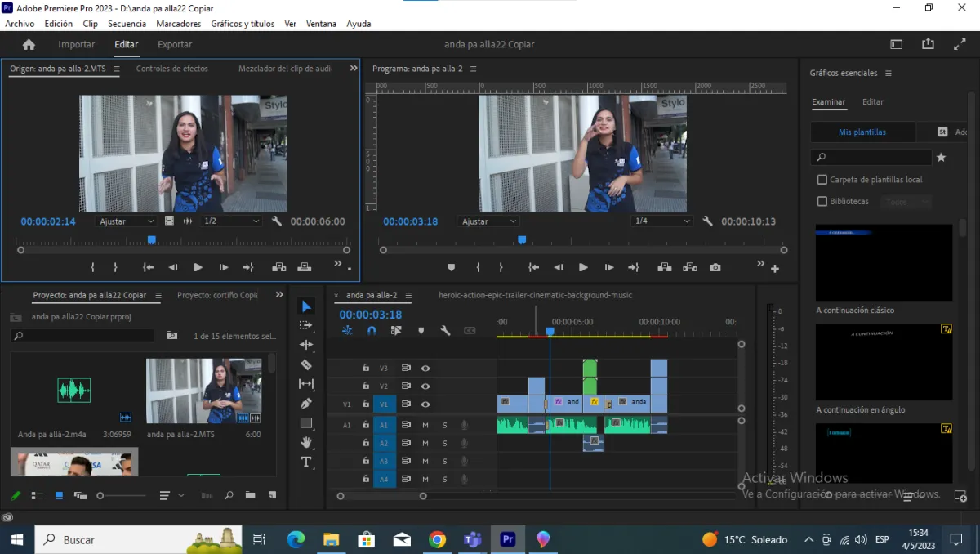Click Find magnifier icon in Project panel footer
The height and width of the screenshot is (554, 980).
click(229, 495)
